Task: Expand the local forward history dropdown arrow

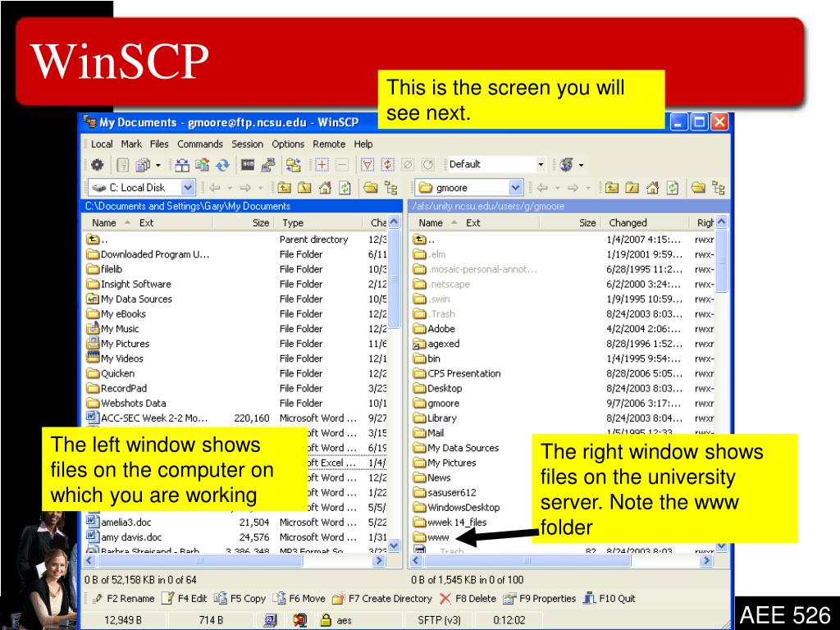Action: 261,188
